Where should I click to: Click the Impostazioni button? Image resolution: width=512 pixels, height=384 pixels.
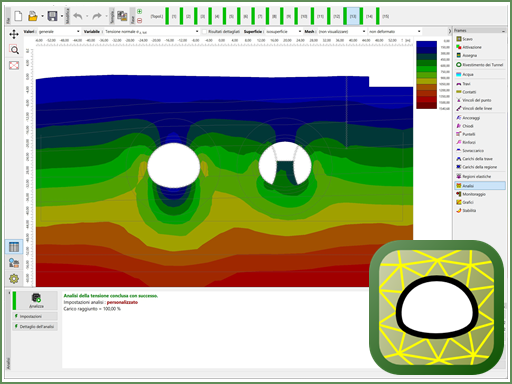(35, 316)
